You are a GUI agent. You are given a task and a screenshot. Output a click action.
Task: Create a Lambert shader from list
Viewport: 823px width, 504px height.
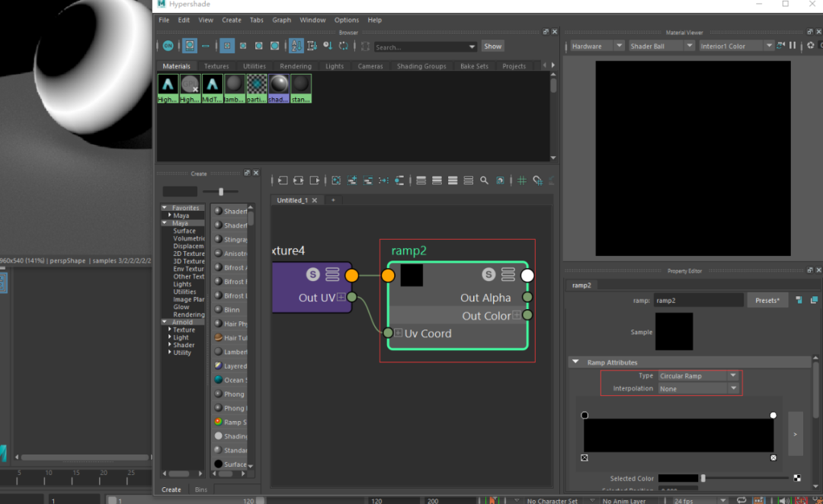click(230, 352)
